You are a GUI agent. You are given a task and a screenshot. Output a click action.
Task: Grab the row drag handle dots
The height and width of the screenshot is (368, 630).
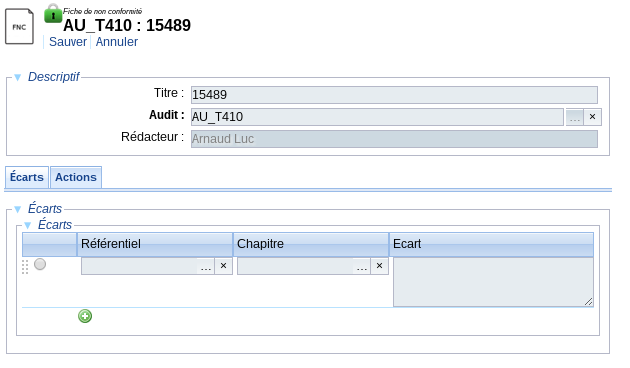[25, 267]
